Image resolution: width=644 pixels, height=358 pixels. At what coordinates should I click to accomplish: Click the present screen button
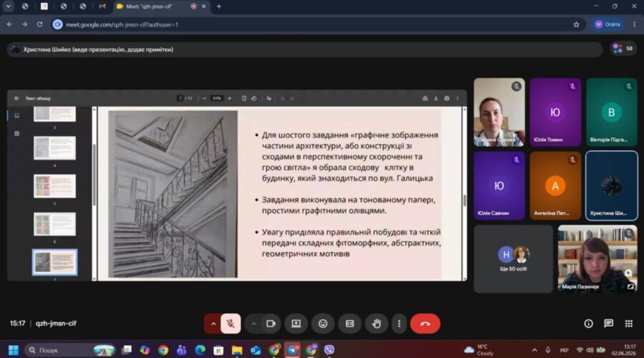point(296,324)
